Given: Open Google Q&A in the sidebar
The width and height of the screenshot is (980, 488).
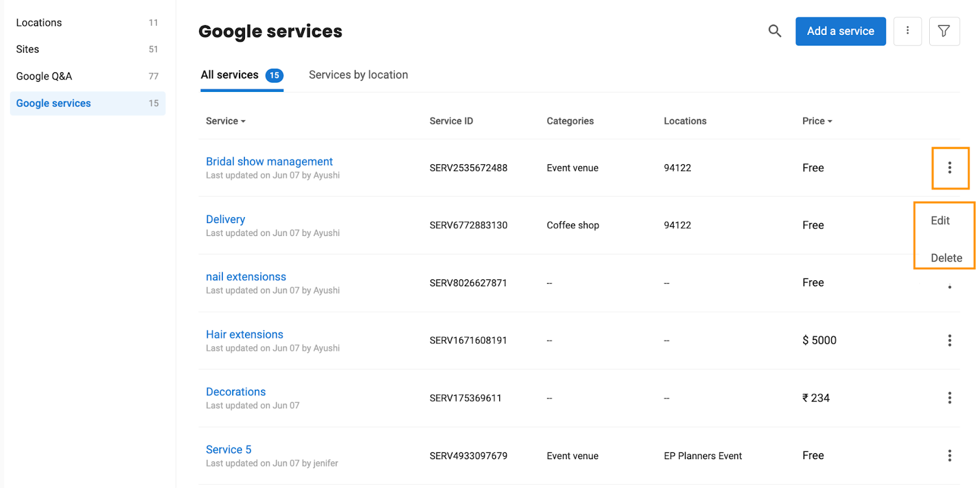Looking at the screenshot, I should pyautogui.click(x=88, y=76).
